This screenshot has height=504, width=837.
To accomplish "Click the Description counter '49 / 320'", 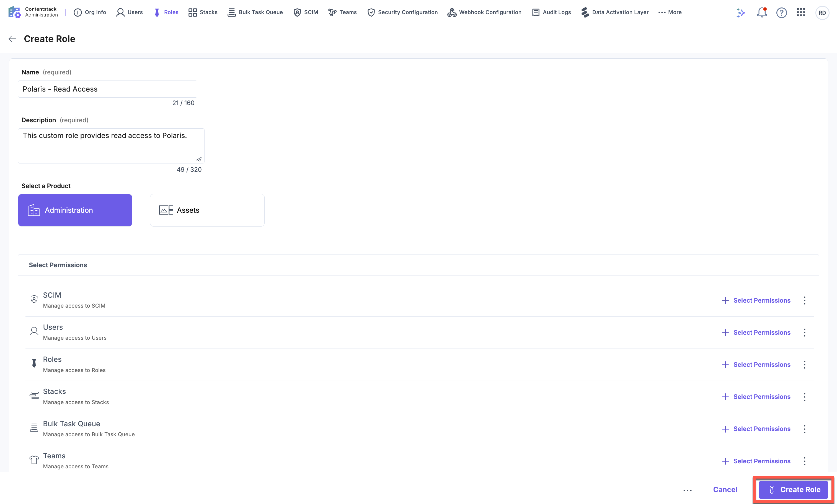I will click(189, 169).
